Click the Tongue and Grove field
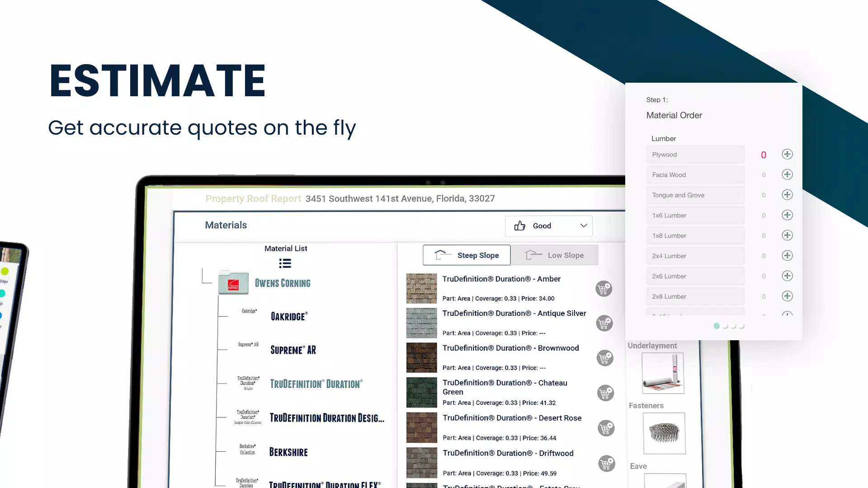The image size is (868, 488). point(695,195)
